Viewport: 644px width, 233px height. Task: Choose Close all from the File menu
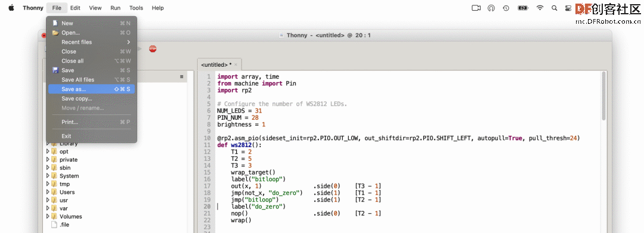91,61
